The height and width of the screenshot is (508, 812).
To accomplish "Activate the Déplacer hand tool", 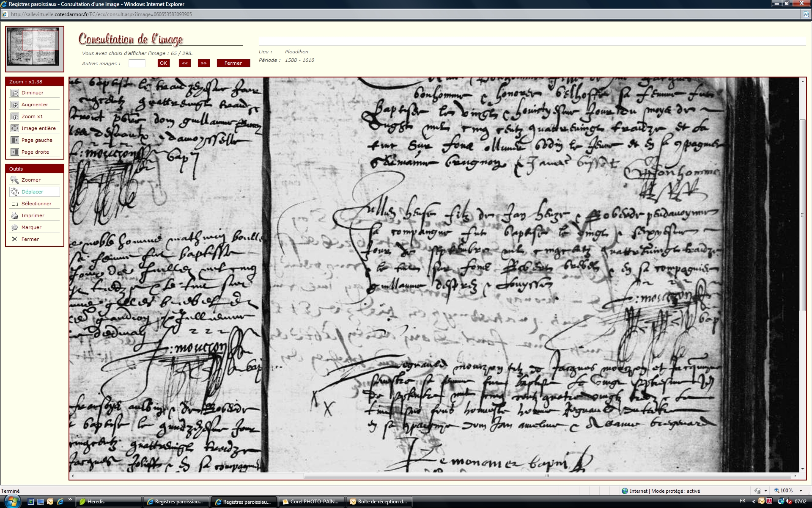I will click(x=15, y=192).
